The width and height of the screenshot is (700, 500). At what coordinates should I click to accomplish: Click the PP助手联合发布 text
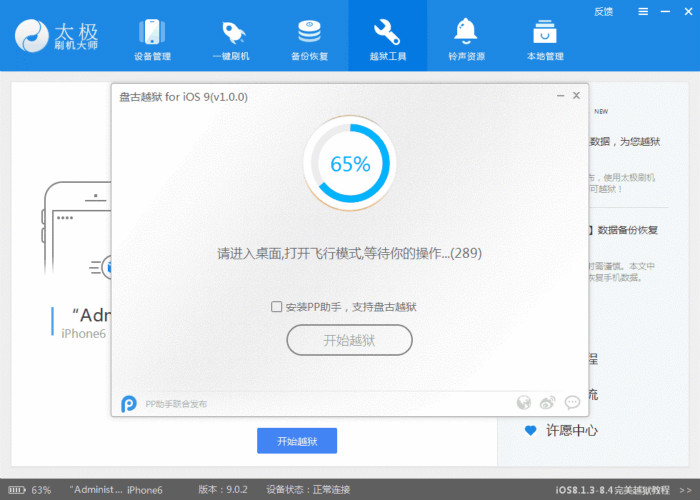[176, 404]
